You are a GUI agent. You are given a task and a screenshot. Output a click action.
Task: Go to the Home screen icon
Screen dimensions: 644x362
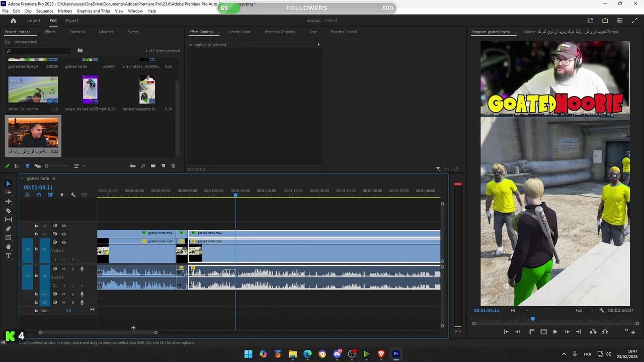14,21
